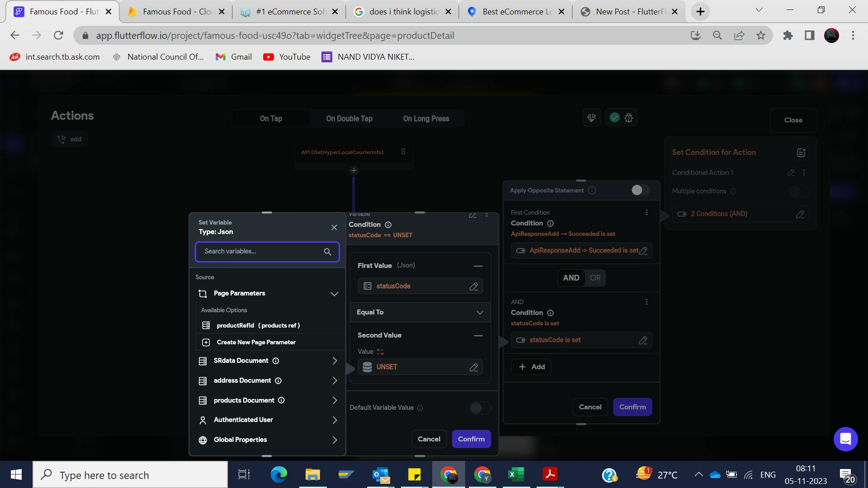The image size is (868, 488).
Task: Collapse the Page Parameters section
Action: (x=334, y=294)
